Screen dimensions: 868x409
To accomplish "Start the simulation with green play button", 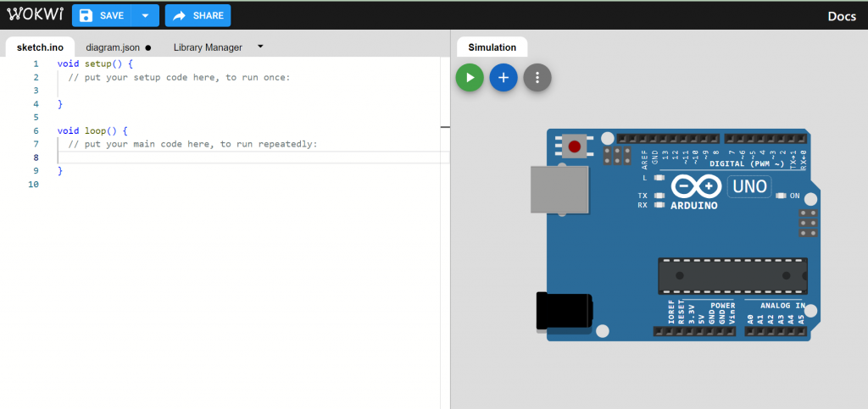I will point(470,77).
